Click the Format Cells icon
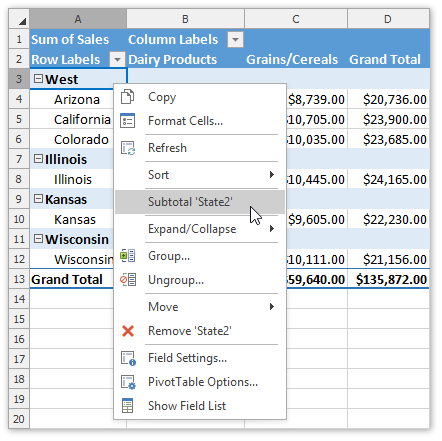The width and height of the screenshot is (442, 441). pos(127,121)
